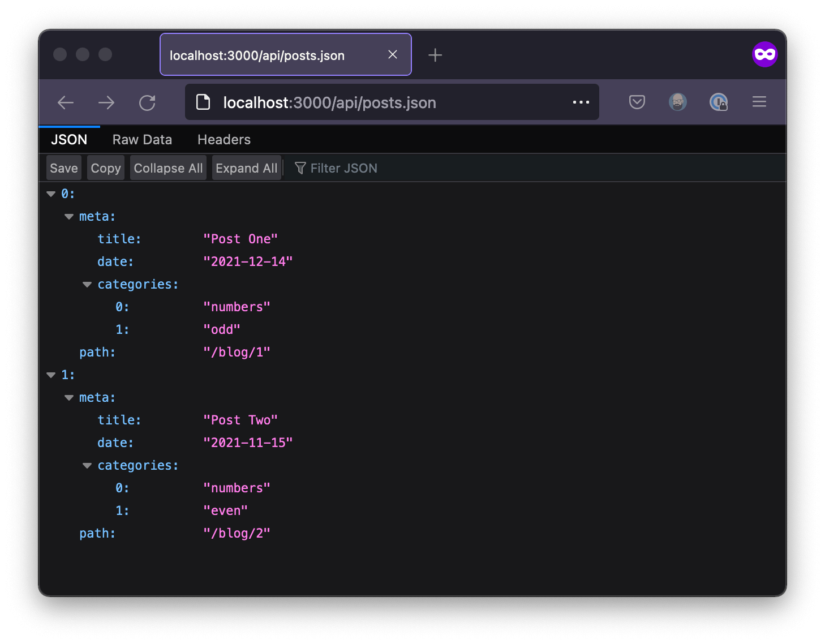The height and width of the screenshot is (644, 825).
Task: Click the address bar URL
Action: click(329, 102)
